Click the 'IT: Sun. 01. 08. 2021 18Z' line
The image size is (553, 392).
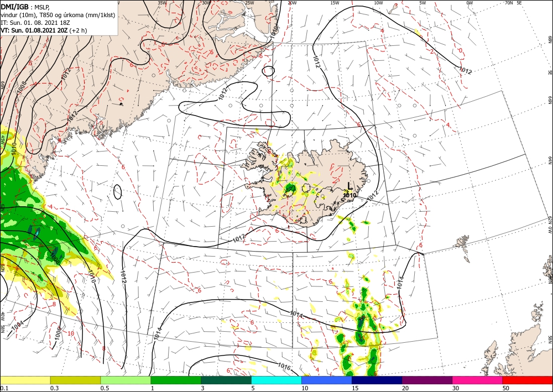point(34,23)
